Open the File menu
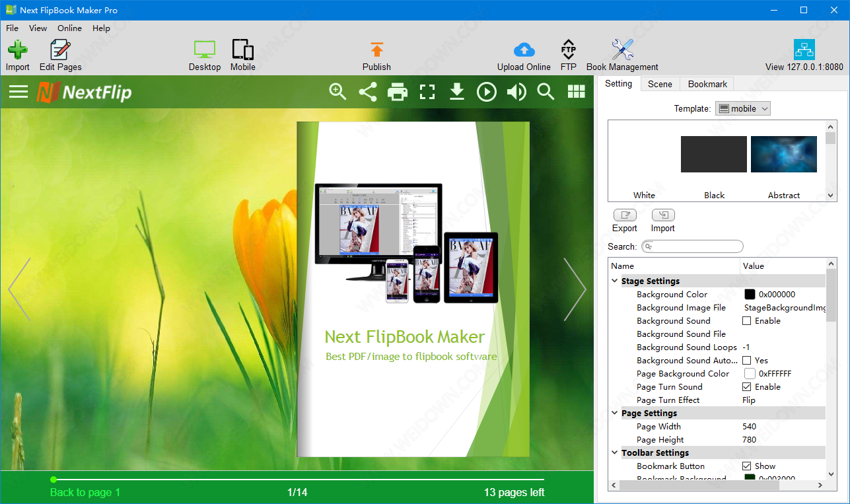 click(13, 28)
